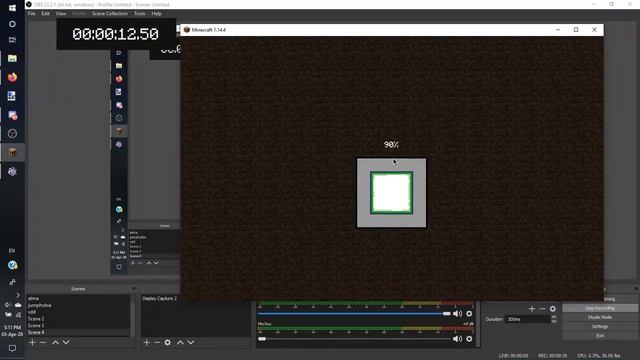
Task: Move the selected source down
Action: pos(191,342)
